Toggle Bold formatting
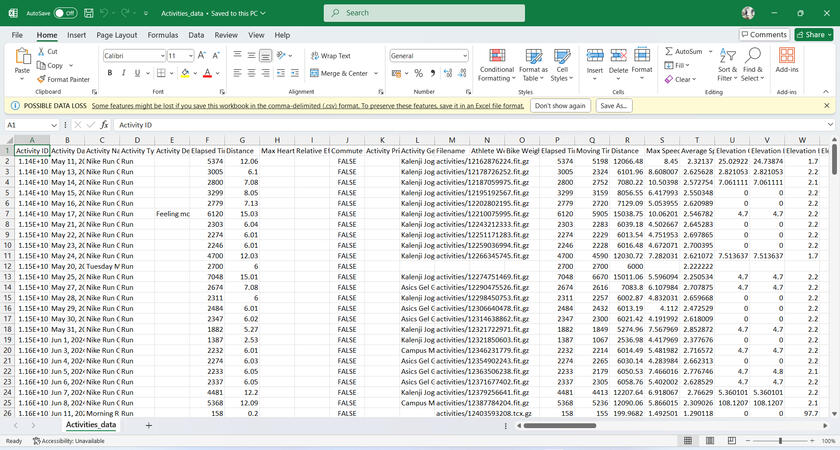This screenshot has height=450, width=840. coord(110,73)
